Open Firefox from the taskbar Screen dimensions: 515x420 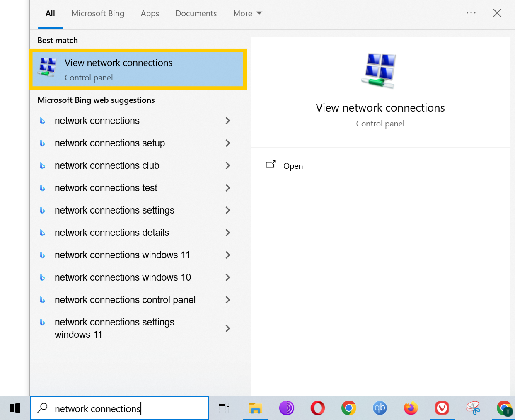coord(411,408)
